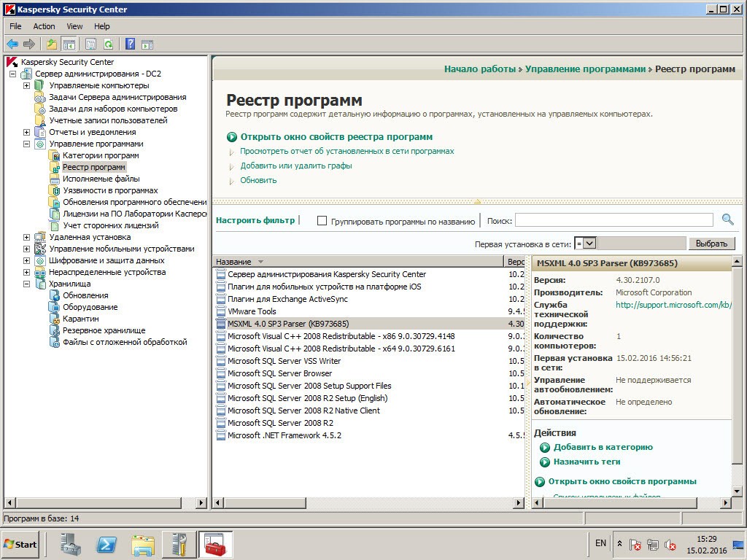This screenshot has width=747, height=560.
Task: Click the blue Help question mark icon
Action: (x=130, y=44)
